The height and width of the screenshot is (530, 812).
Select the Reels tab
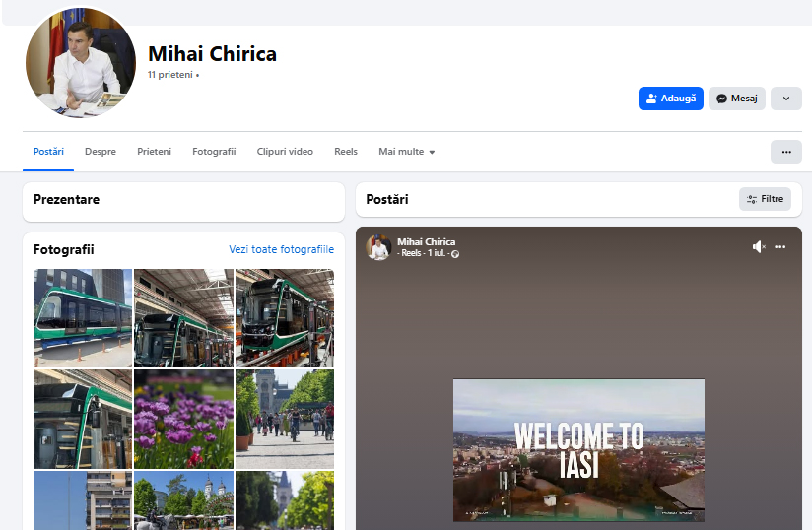point(346,152)
